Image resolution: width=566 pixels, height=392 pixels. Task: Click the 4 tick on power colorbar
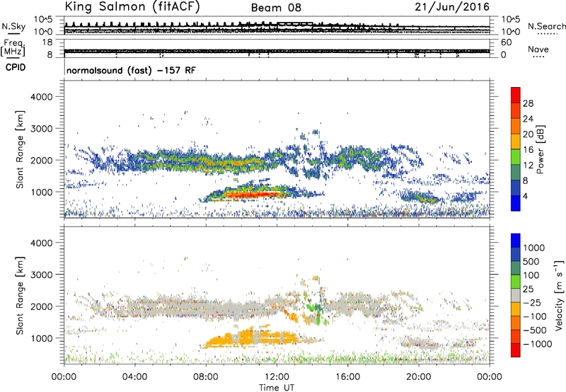525,196
